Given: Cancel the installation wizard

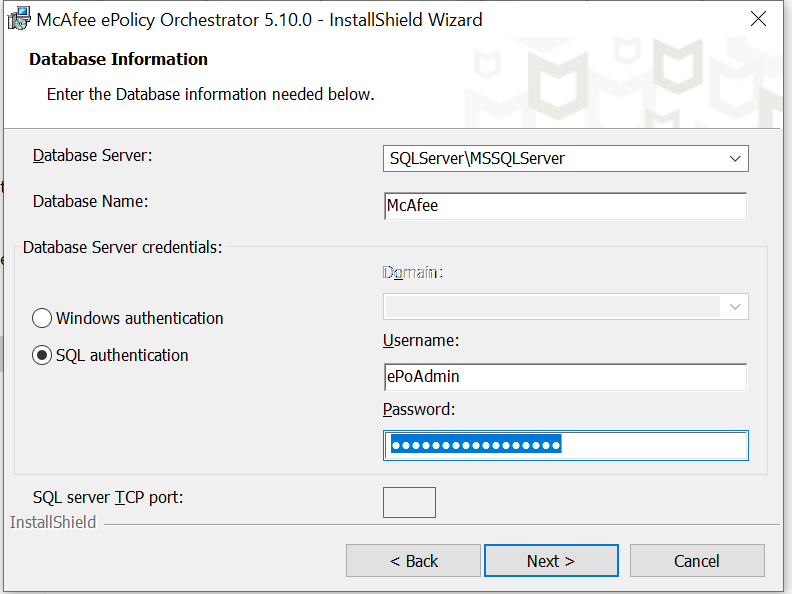Looking at the screenshot, I should point(696,561).
